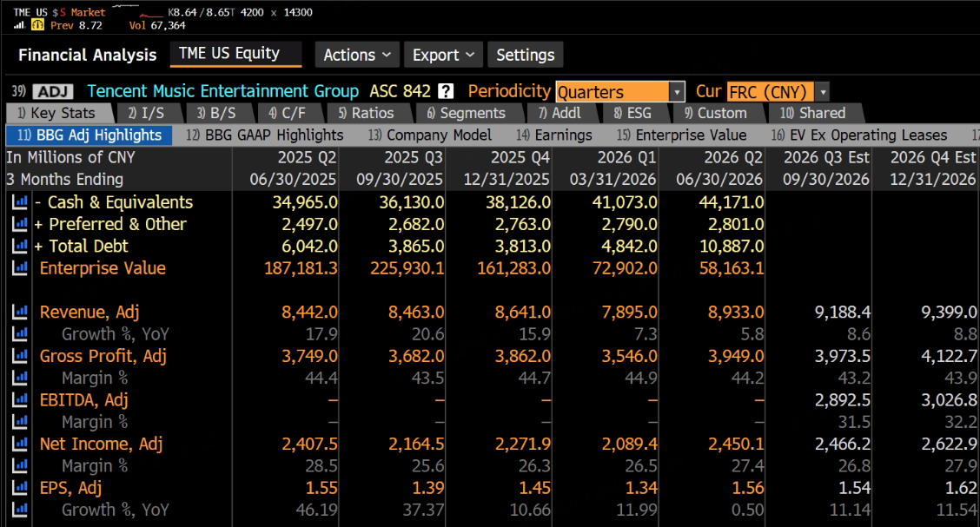Open chart icon for Revenue, Adj row
The image size is (980, 527).
(20, 312)
